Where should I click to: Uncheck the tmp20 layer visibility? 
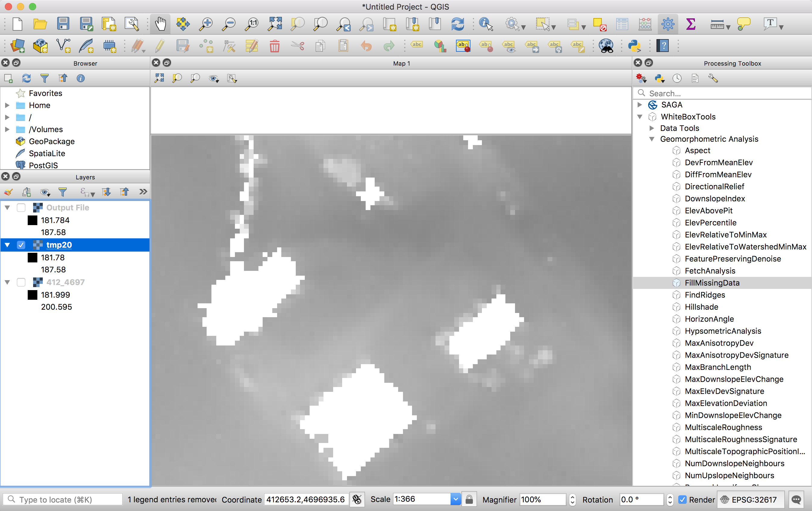pyautogui.click(x=21, y=245)
